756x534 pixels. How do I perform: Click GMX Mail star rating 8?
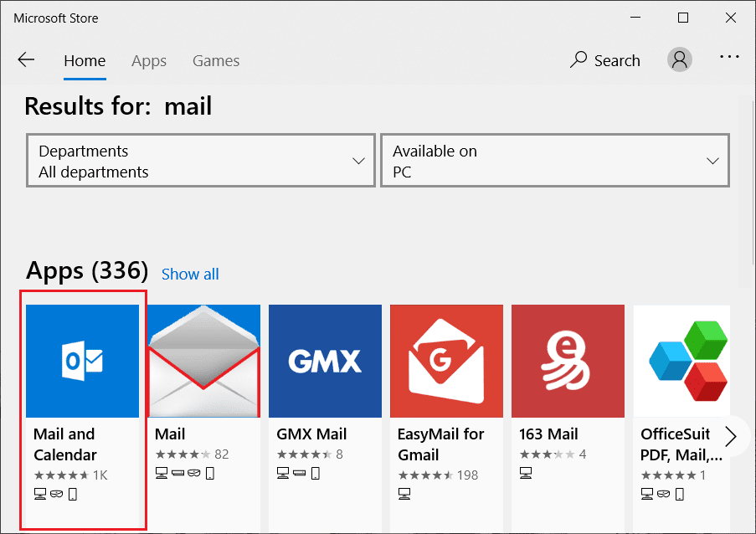click(310, 454)
